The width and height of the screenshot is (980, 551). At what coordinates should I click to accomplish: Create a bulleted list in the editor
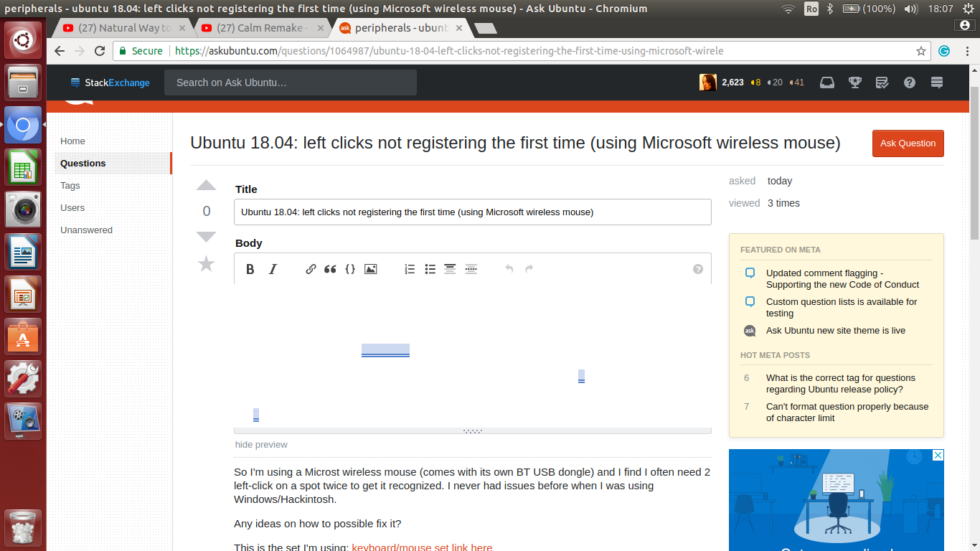coord(430,269)
